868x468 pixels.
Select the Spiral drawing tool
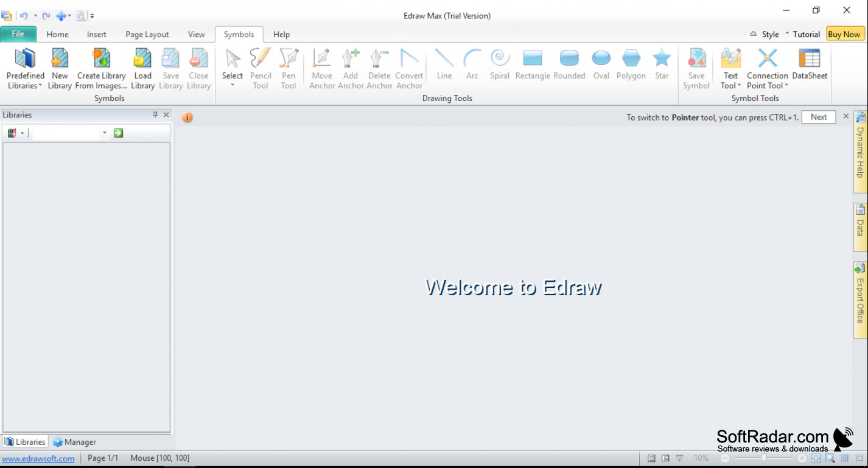tap(500, 65)
